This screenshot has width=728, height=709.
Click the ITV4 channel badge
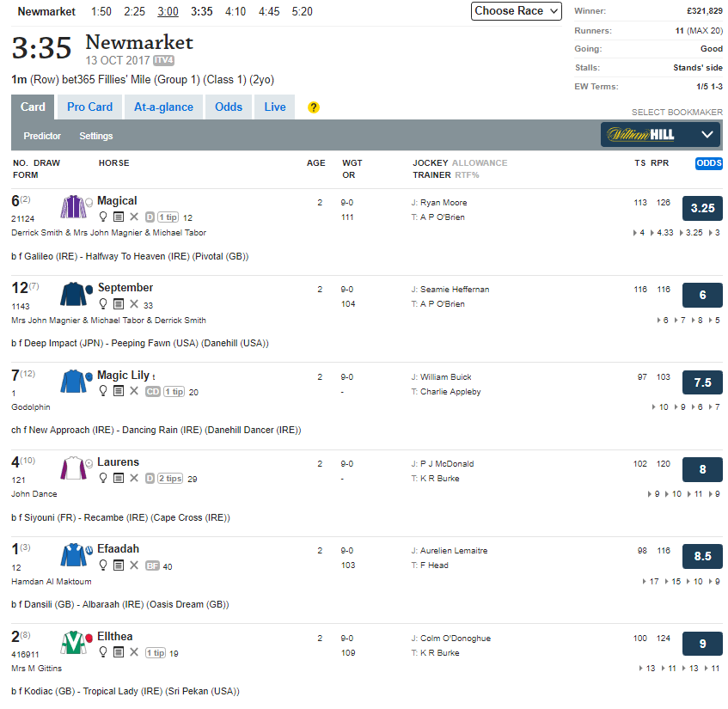click(164, 60)
